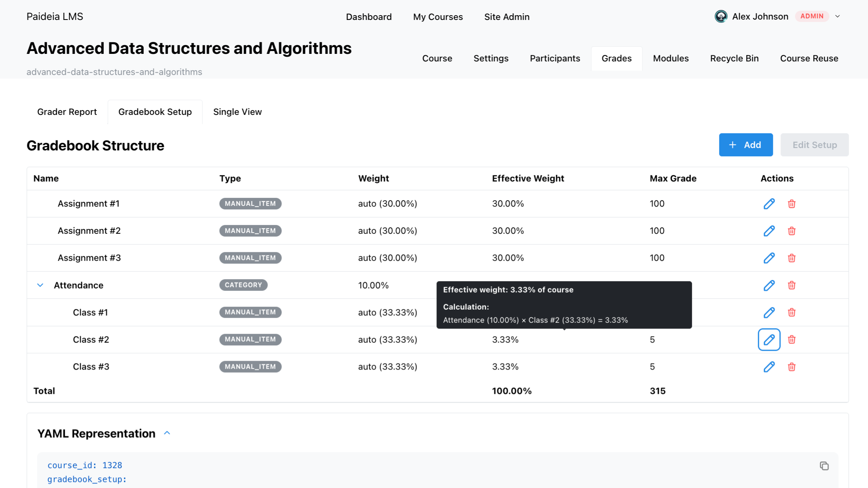
Task: Switch to Grader Report tab
Action: click(x=67, y=112)
